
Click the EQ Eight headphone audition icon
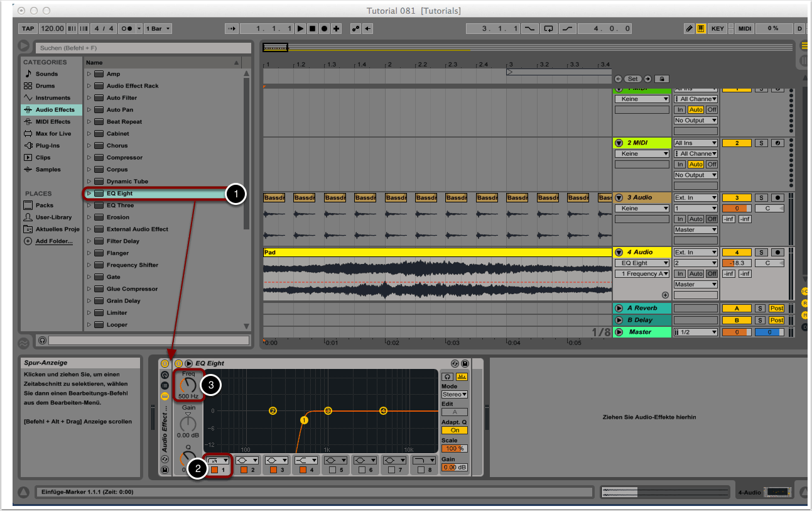pos(447,376)
